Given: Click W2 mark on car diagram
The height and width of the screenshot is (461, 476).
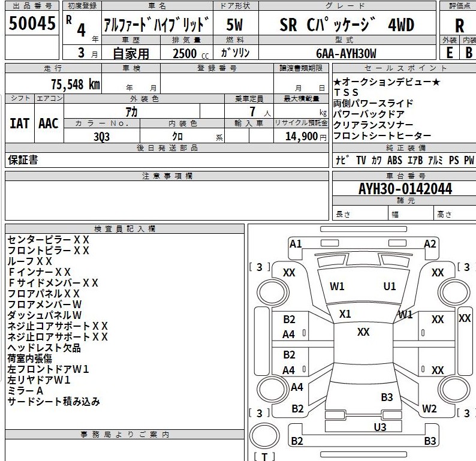Looking at the screenshot, I should pos(429,409).
